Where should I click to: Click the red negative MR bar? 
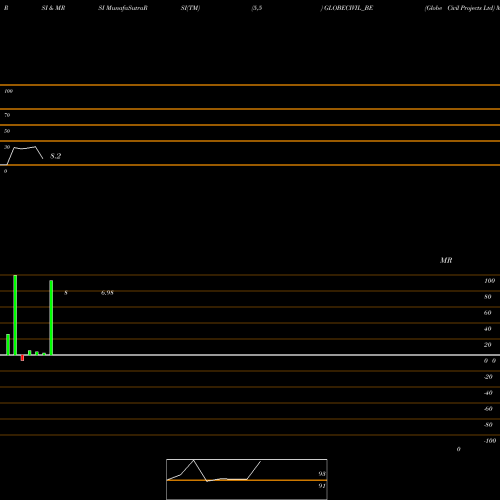click(22, 358)
